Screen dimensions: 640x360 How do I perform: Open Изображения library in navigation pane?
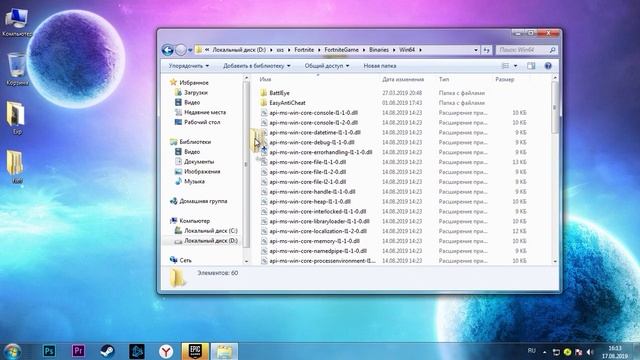coord(202,171)
